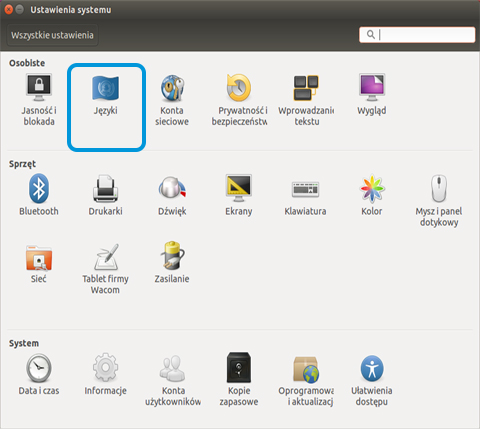Open Dźwięk sound settings

pos(172,196)
